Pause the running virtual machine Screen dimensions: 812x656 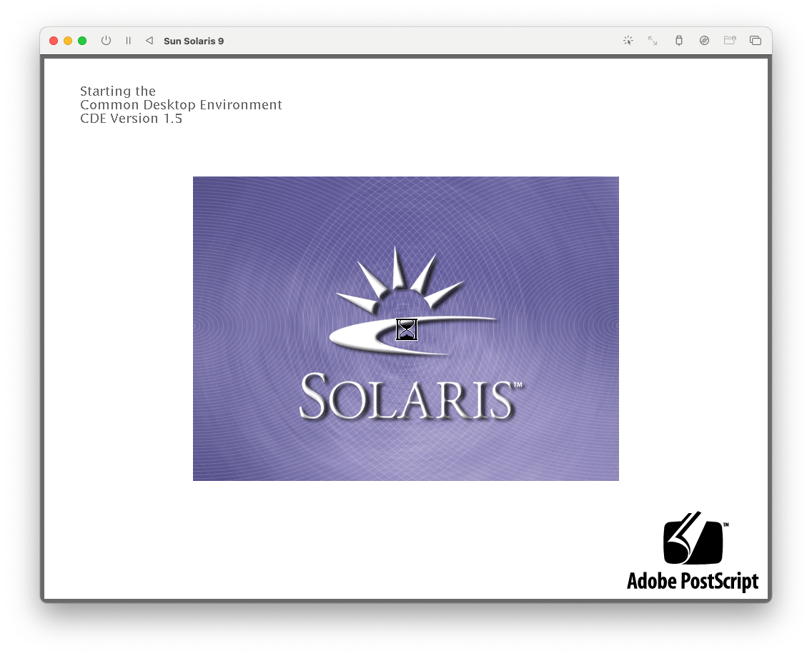[x=128, y=41]
